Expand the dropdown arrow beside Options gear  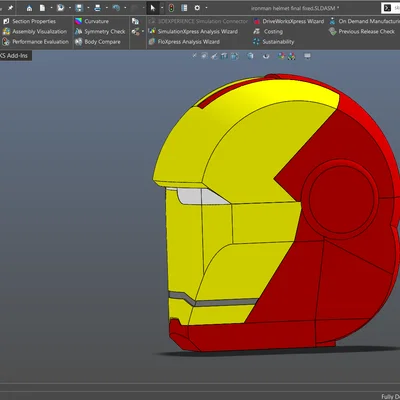coord(206,8)
